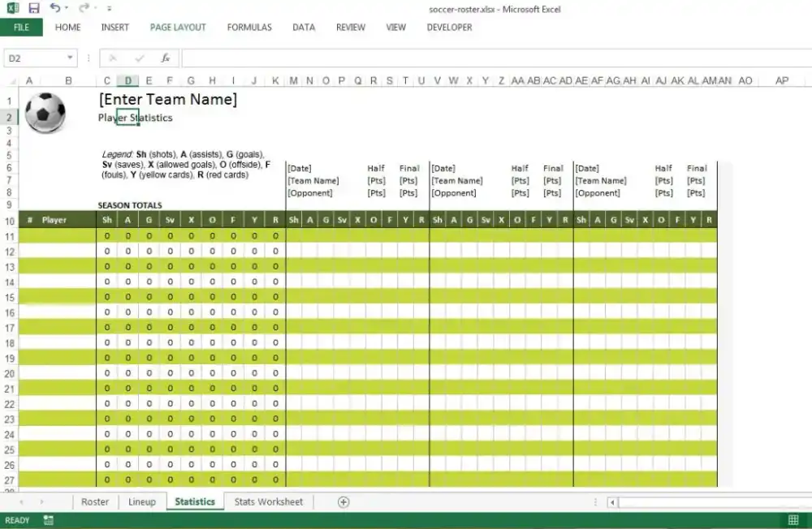The width and height of the screenshot is (812, 529).
Task: Click the SEASON TOTALS label
Action: pyautogui.click(x=130, y=205)
